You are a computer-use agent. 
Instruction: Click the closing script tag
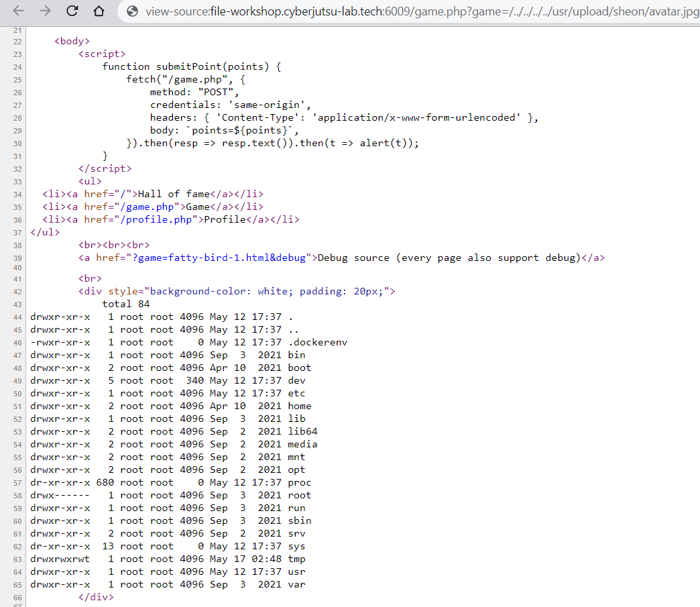pos(105,168)
